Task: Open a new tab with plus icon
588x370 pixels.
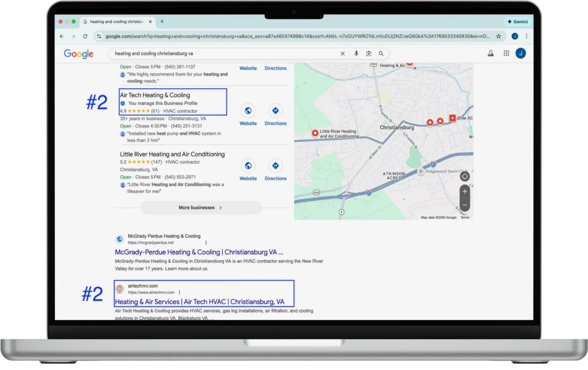Action: [162, 22]
